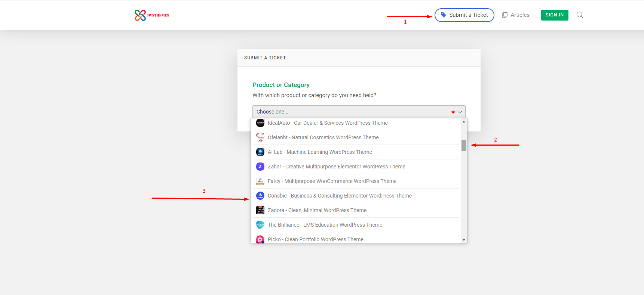Screen dimensions: 644x295
Task: Select Consbie - Business & Consulting theme
Action: [356, 196]
